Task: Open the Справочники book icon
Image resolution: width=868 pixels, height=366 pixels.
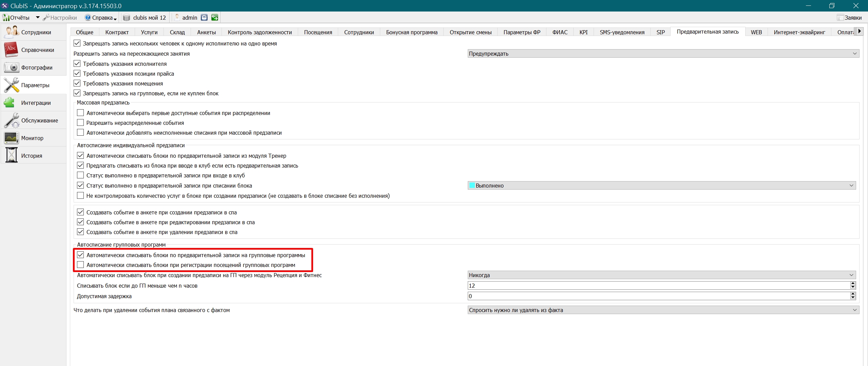Action: (x=11, y=50)
